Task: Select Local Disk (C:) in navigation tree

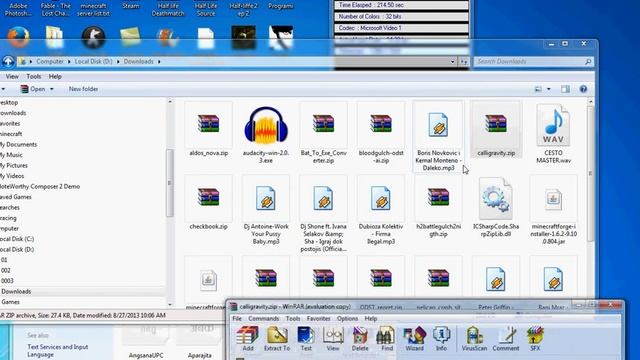Action: pos(17,239)
